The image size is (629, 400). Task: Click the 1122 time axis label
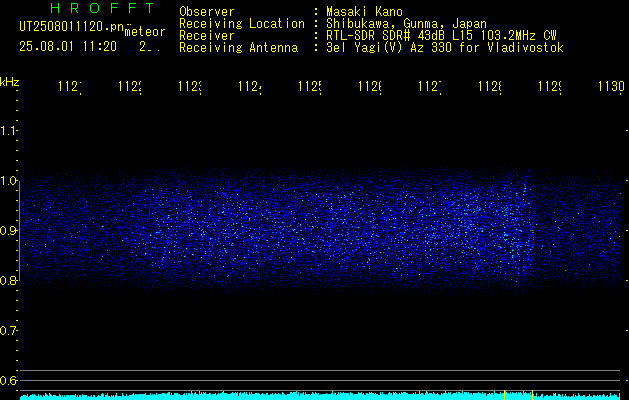click(x=130, y=87)
